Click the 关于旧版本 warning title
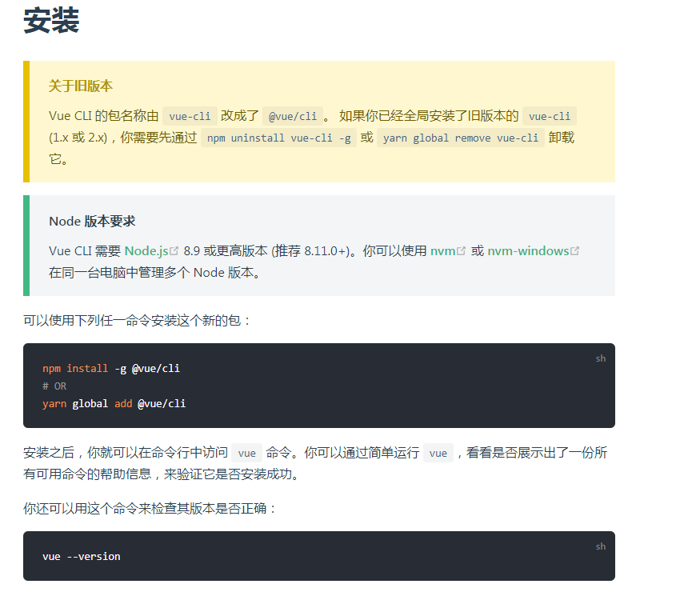The height and width of the screenshot is (592, 700). coord(81,86)
